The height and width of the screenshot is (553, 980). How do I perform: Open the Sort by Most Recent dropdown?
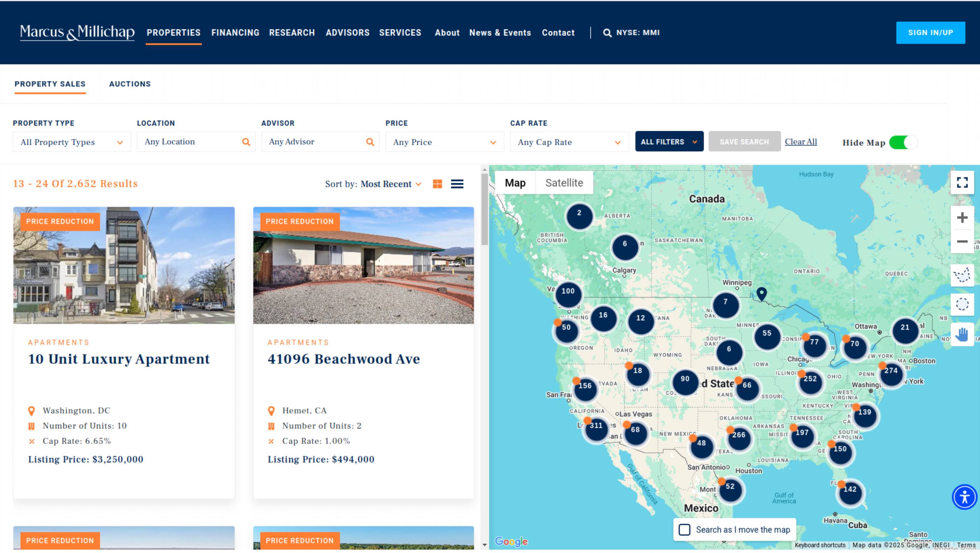391,184
